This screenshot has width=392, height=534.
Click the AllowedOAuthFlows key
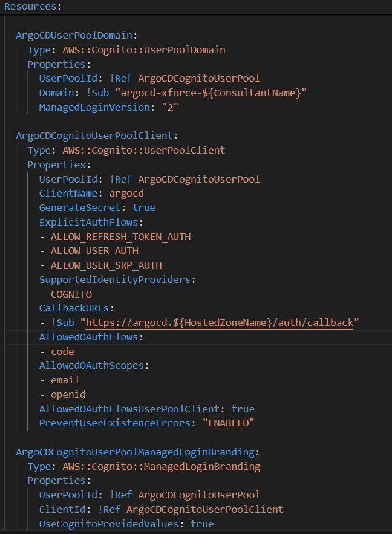88,337
